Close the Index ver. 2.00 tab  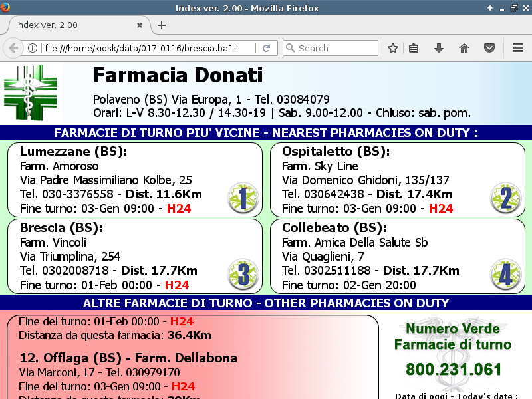pos(140,25)
